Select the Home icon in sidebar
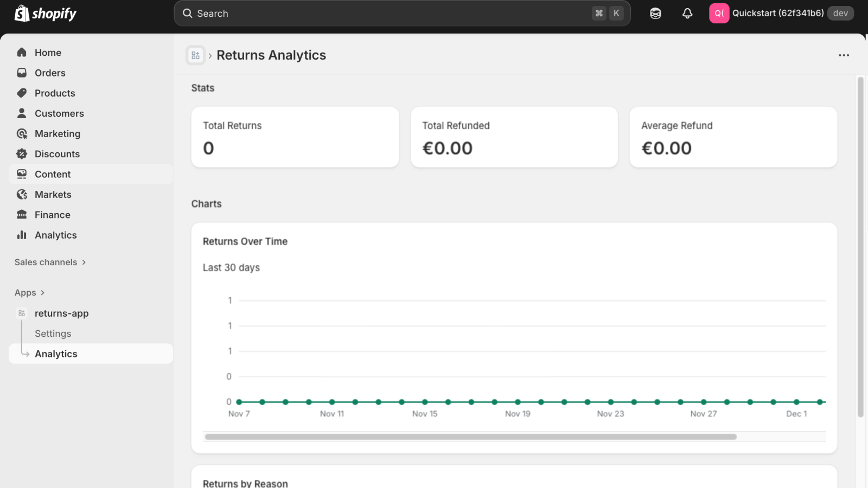The height and width of the screenshot is (488, 868). click(x=22, y=52)
